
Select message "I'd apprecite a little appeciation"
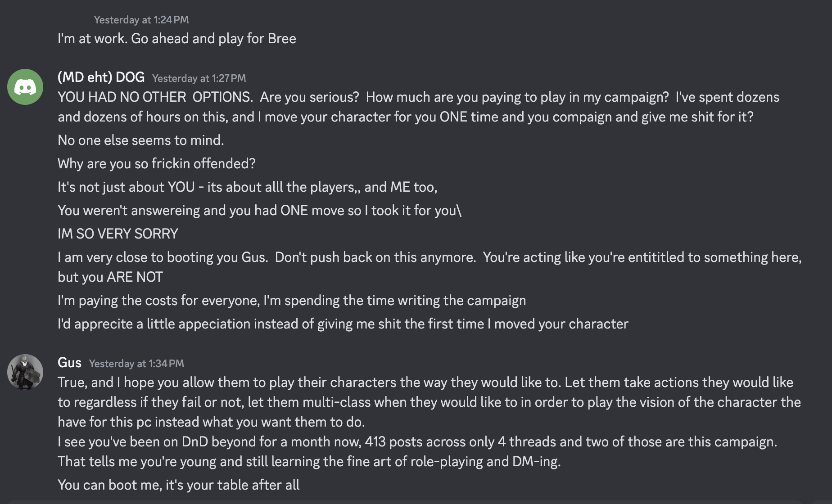(x=343, y=324)
